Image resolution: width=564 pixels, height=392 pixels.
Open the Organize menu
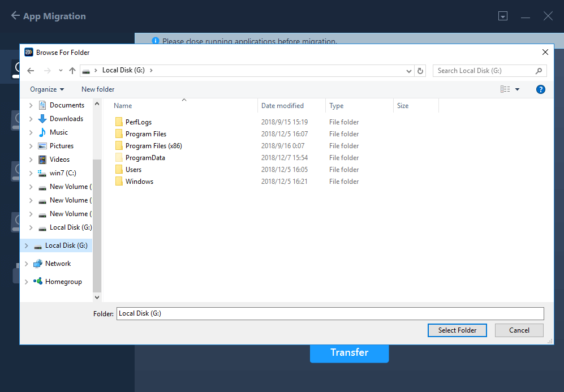[x=47, y=89]
